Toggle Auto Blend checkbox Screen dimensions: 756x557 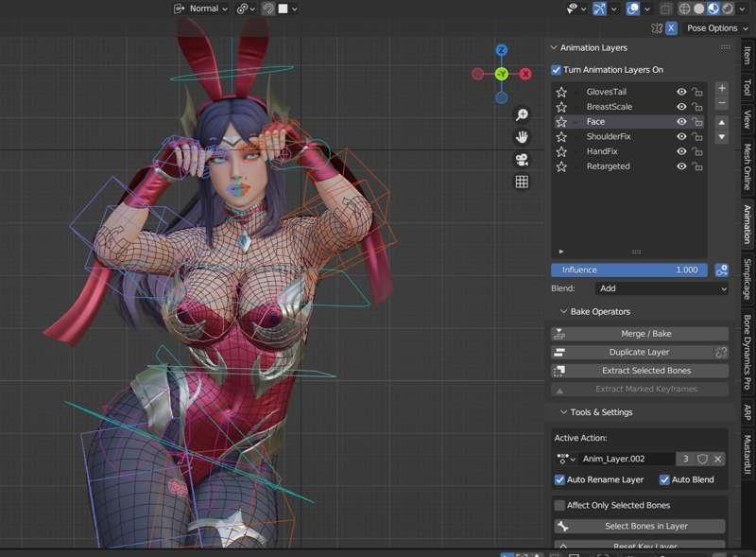click(x=664, y=479)
